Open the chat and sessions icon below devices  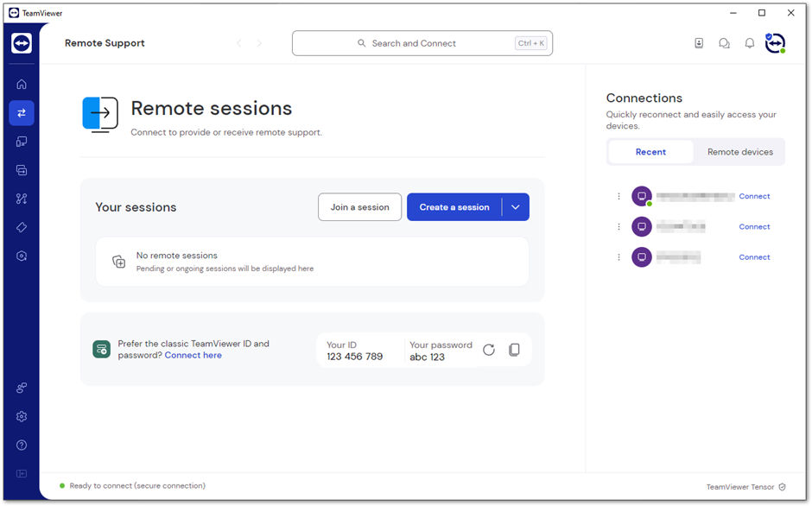pyautogui.click(x=22, y=170)
